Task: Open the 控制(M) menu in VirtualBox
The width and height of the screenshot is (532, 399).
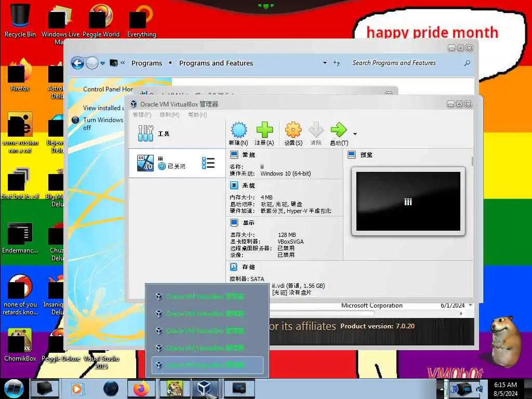Action: [169, 115]
